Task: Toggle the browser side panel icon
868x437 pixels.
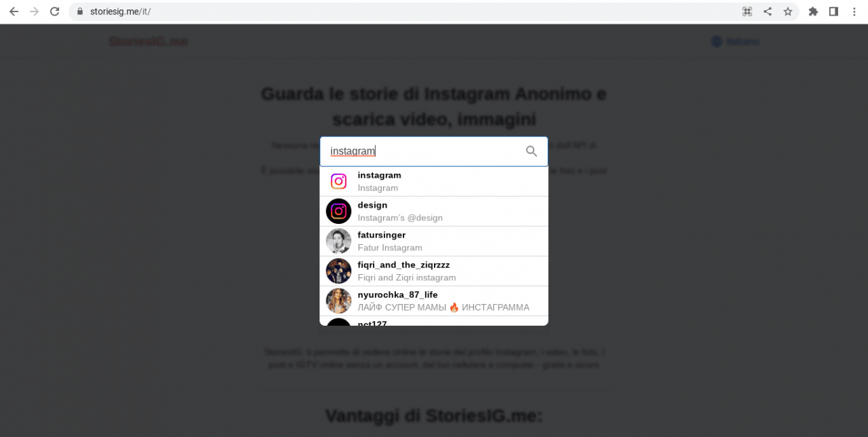Action: point(833,12)
